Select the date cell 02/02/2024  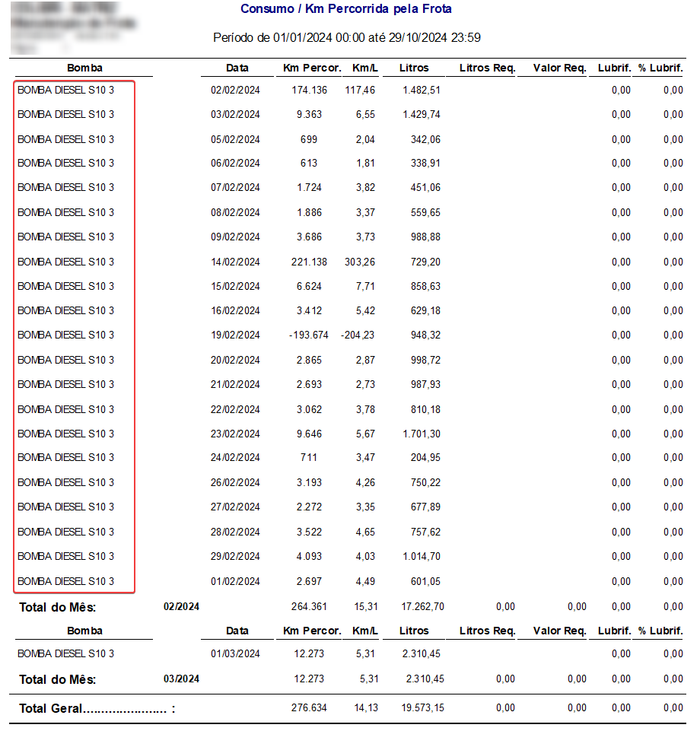(235, 90)
